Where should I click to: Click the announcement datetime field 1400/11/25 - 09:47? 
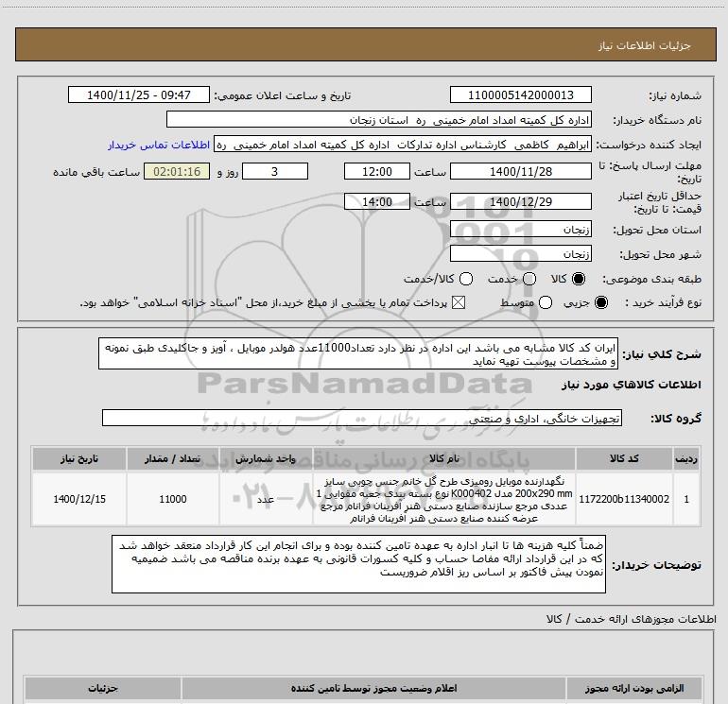pos(139,94)
